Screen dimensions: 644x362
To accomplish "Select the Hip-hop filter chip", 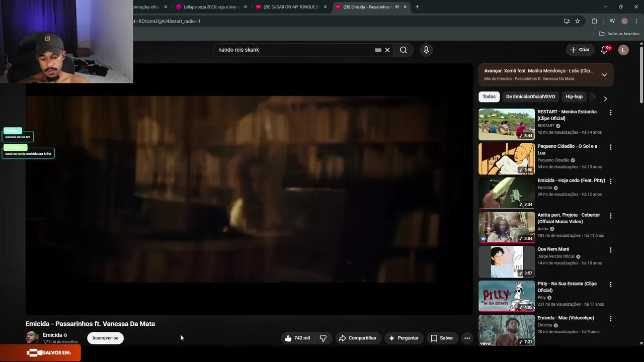I will point(574,97).
